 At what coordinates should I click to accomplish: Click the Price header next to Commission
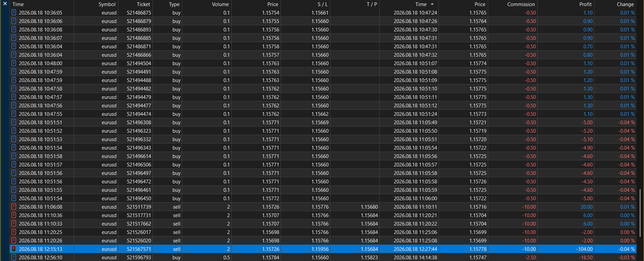coord(480,4)
